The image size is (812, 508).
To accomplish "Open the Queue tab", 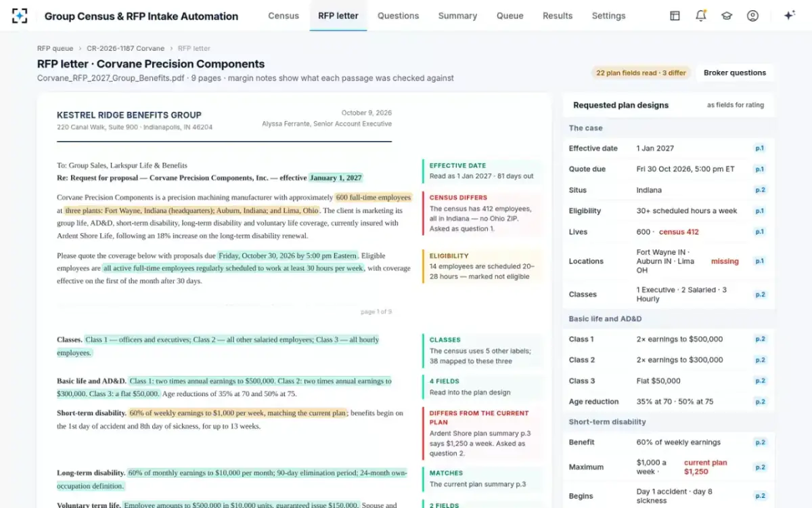I will click(510, 16).
